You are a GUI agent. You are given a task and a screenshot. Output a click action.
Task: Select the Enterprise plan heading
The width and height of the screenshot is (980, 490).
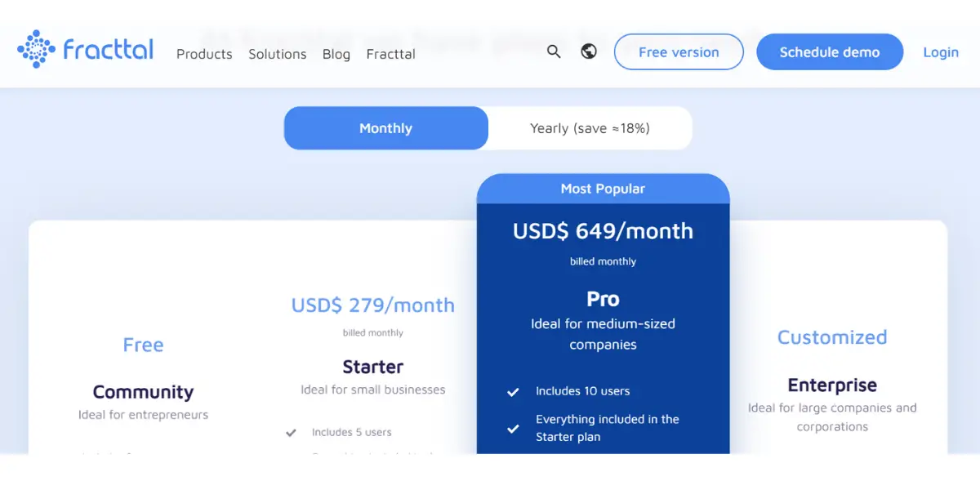pyautogui.click(x=832, y=385)
